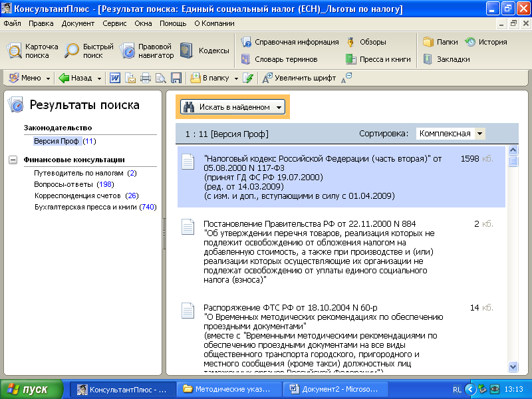
Task: Select Корреспонденция счетов (26)
Action: tap(86, 196)
